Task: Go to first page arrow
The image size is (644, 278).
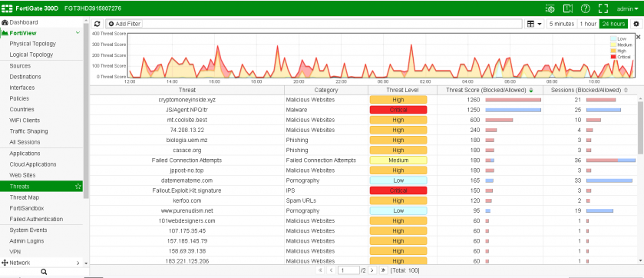Action: (x=321, y=270)
